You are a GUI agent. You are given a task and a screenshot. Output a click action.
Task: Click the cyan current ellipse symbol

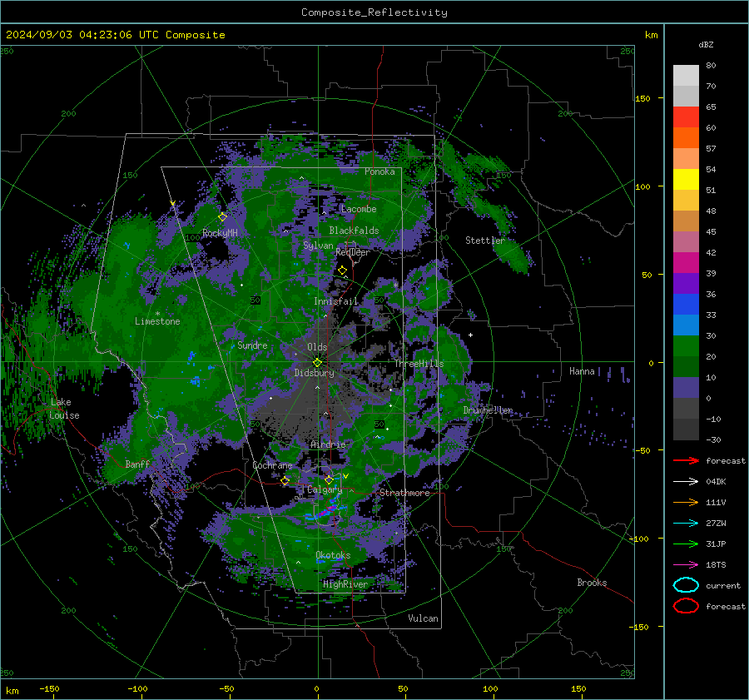coord(686,585)
